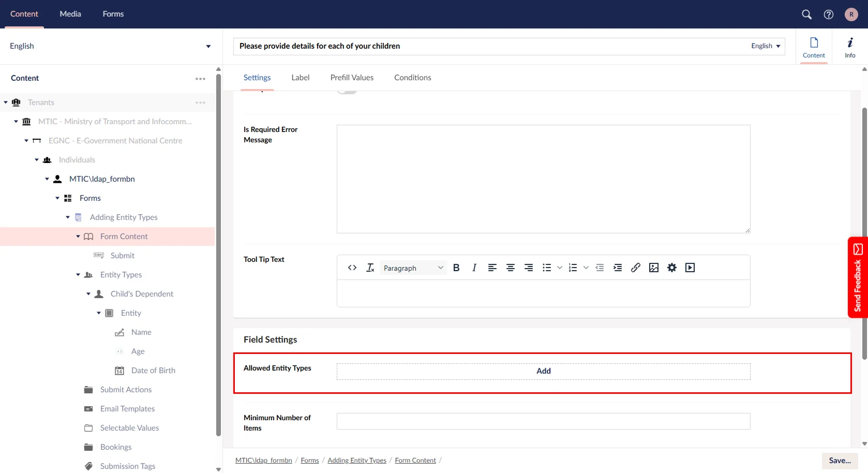This screenshot has width=868, height=473.
Task: Insert a link using the link icon
Action: pyautogui.click(x=635, y=268)
